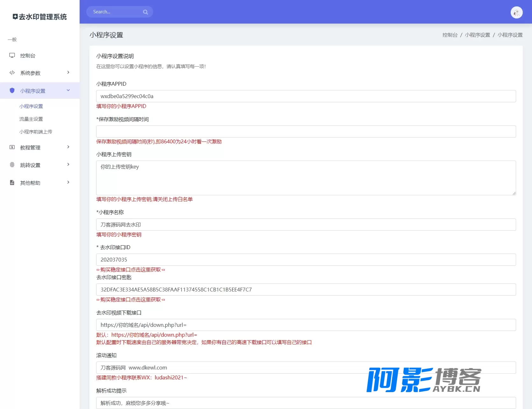Click the 其他帮助 file icon
Viewport: 532px width, 409px height.
point(12,183)
